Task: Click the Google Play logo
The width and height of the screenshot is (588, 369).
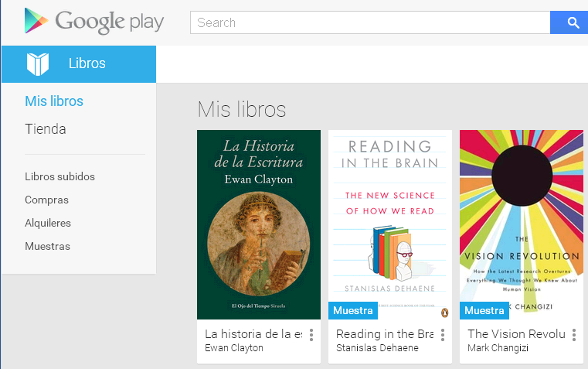Action: (x=93, y=22)
